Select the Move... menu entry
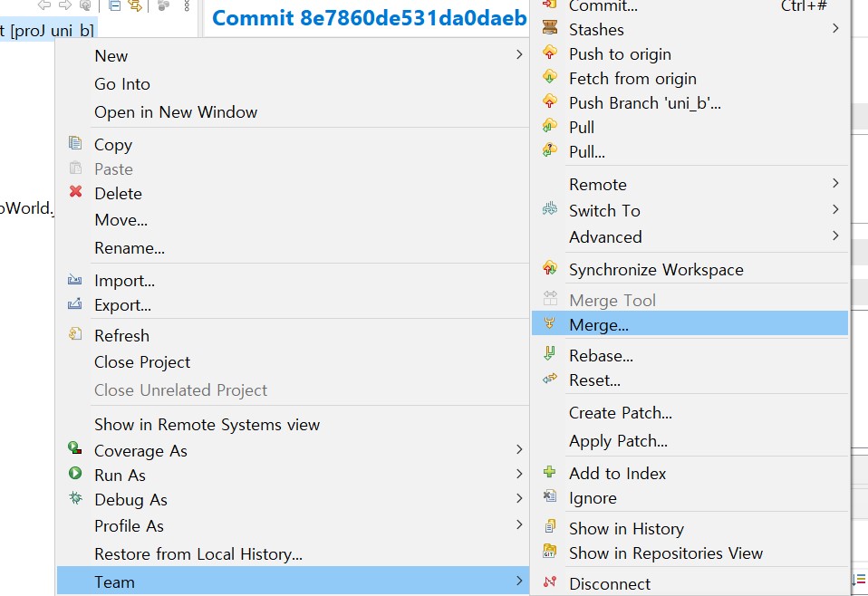868x596 pixels. [293, 220]
